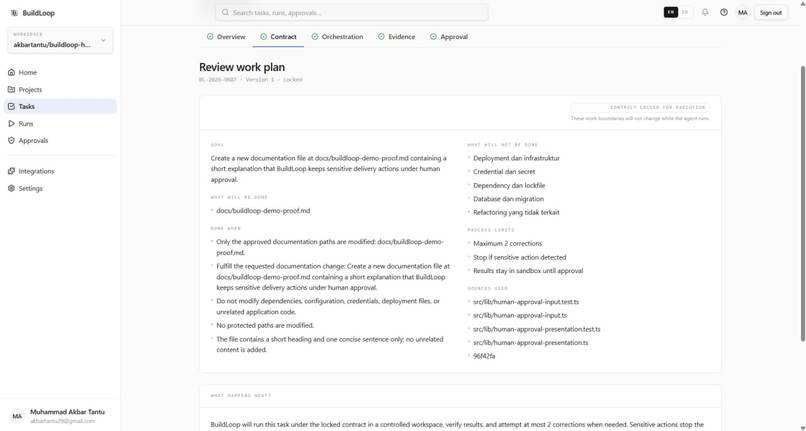Click the search magnifier icon
Viewport: 806px width, 431px height.
point(225,12)
